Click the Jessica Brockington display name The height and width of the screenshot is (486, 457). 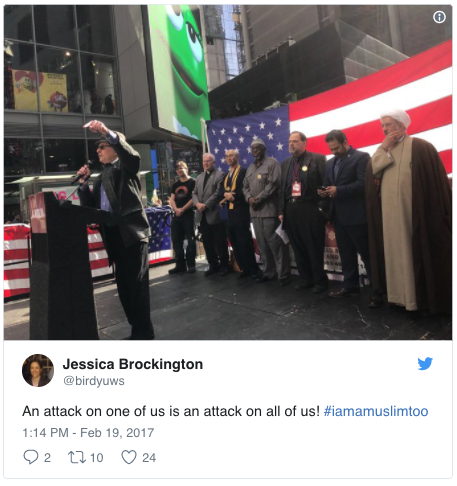[133, 364]
